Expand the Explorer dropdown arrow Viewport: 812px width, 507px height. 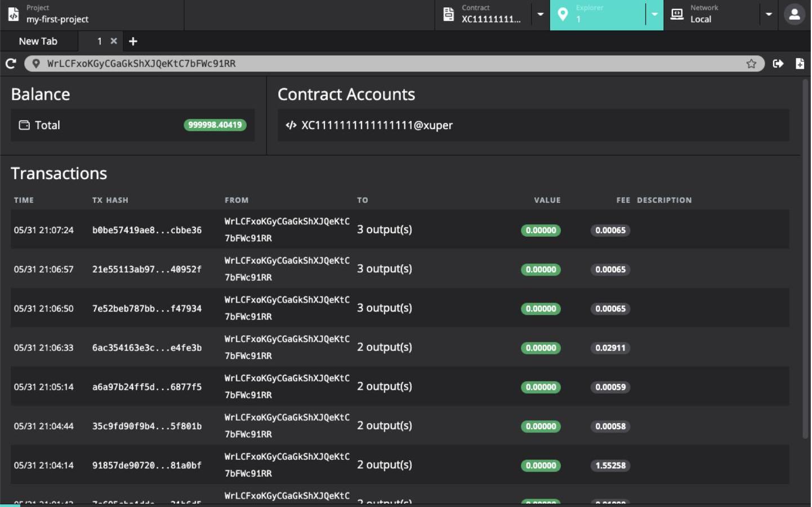pos(655,15)
